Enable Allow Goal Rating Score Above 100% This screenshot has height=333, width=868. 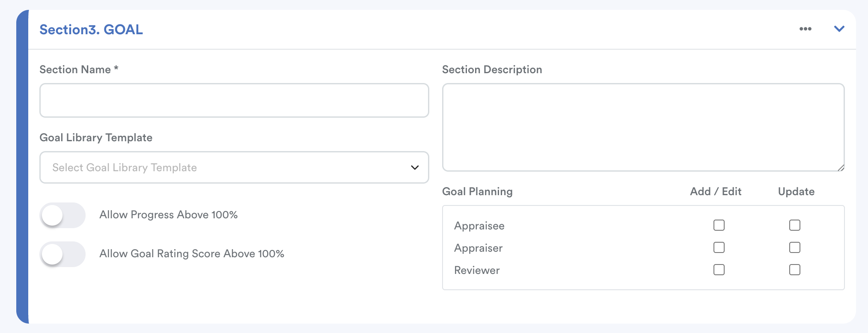point(62,254)
